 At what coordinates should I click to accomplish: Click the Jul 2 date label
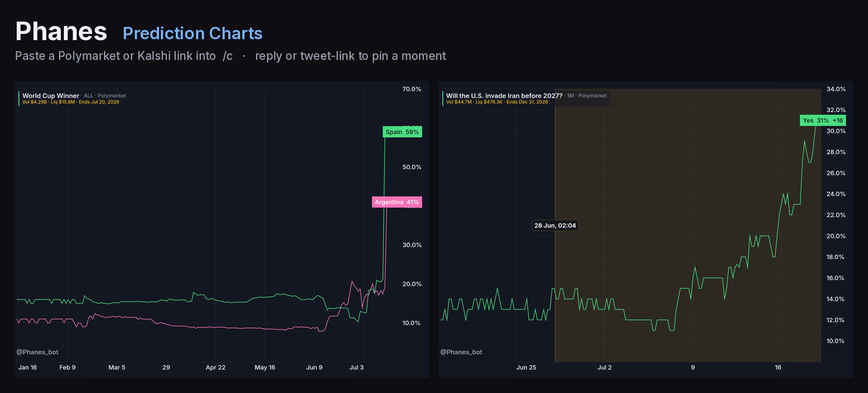coord(605,367)
